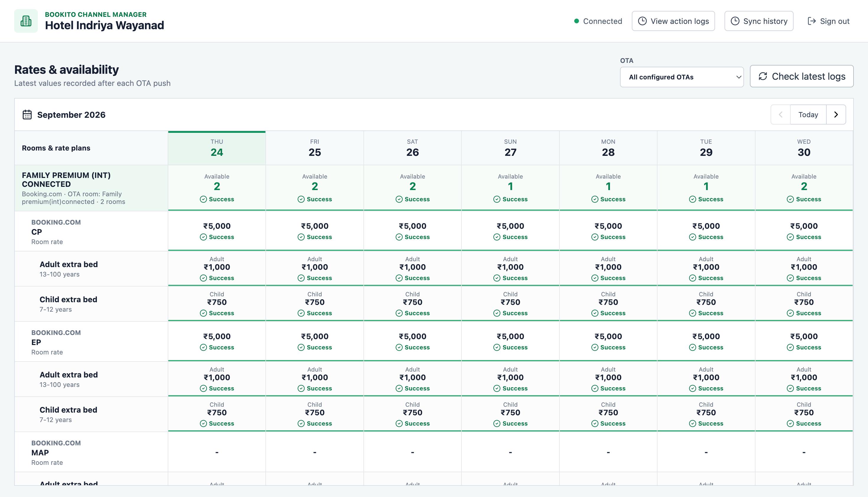
Task: Click success check icon under Thu 24 availability
Action: [203, 199]
